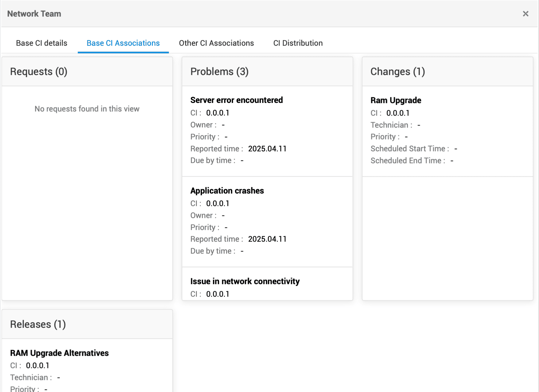Select the Base CI Associations tab

[x=123, y=43]
